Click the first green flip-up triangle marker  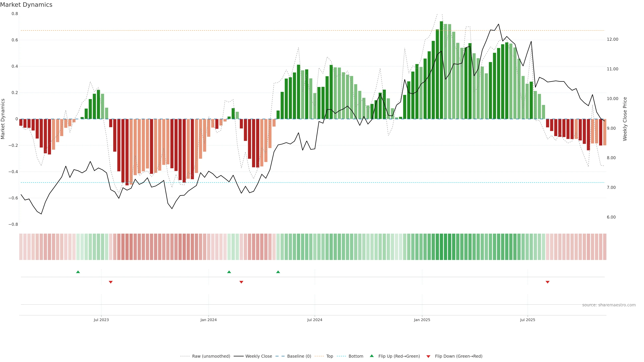[78, 272]
